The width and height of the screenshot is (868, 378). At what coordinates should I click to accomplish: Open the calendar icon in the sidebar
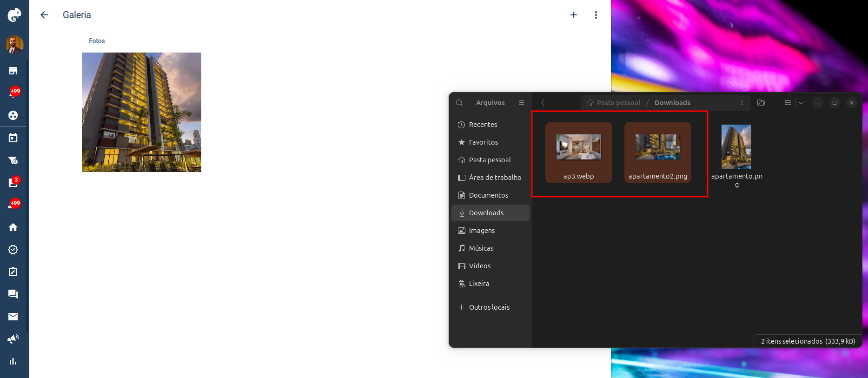pos(13,138)
